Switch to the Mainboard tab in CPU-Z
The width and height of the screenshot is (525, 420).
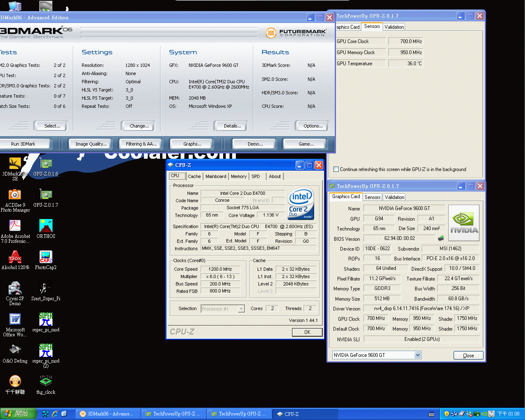[x=216, y=176]
